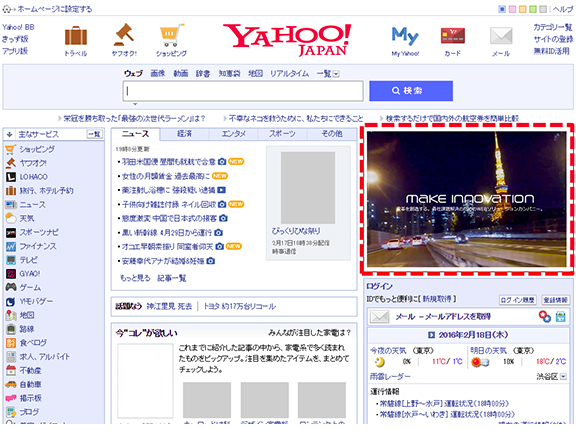Viewport: 576px width, 430px height.
Task: Click the blue 検索 search button
Action: click(x=411, y=91)
